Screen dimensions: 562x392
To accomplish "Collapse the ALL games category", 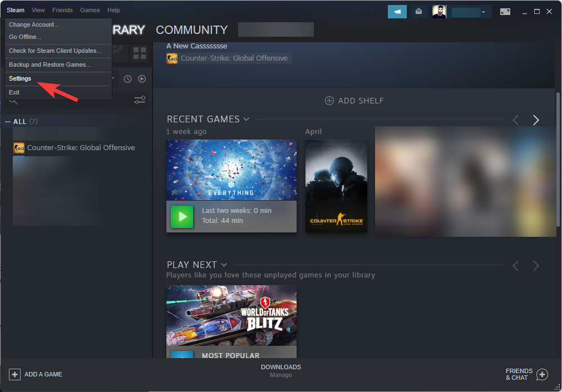I will [8, 122].
